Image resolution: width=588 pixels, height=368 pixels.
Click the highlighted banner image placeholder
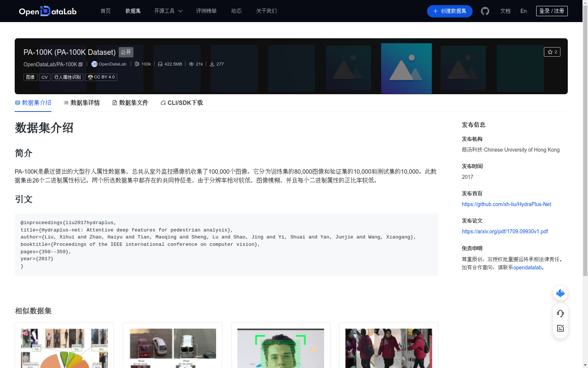point(406,68)
